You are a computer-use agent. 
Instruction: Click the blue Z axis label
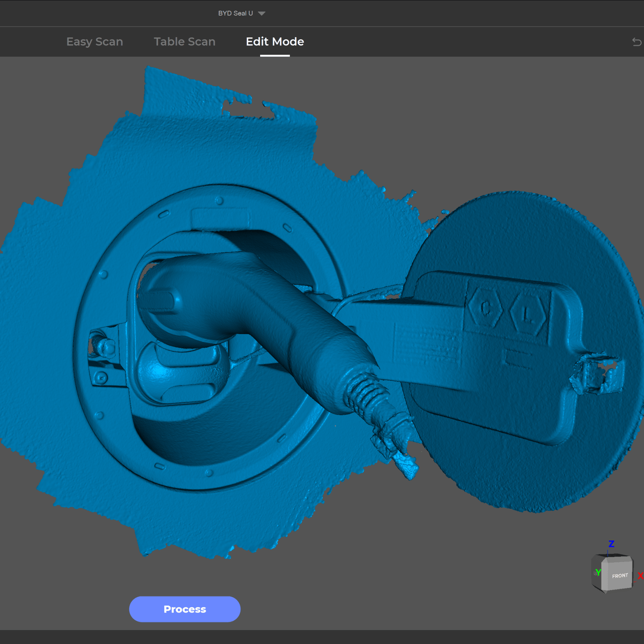611,544
